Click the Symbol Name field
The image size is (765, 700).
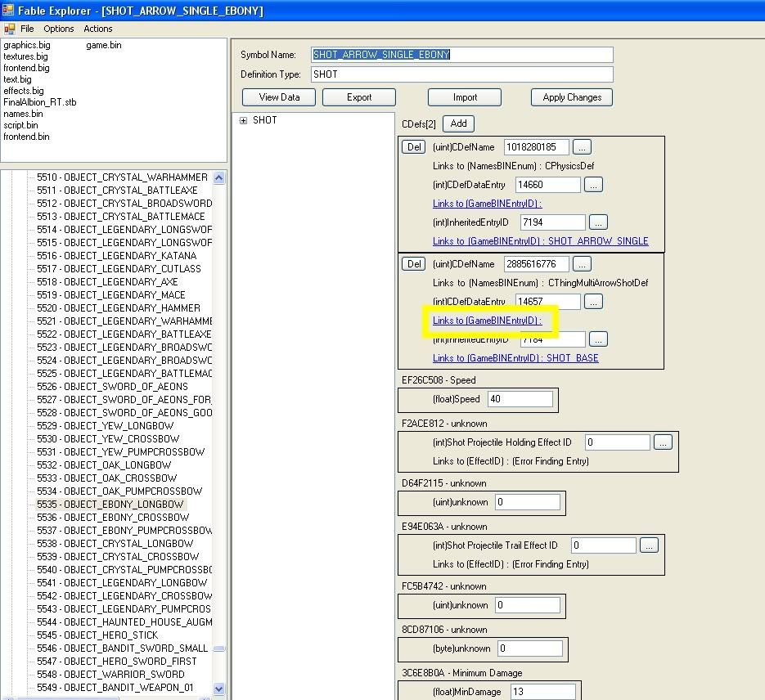click(462, 55)
